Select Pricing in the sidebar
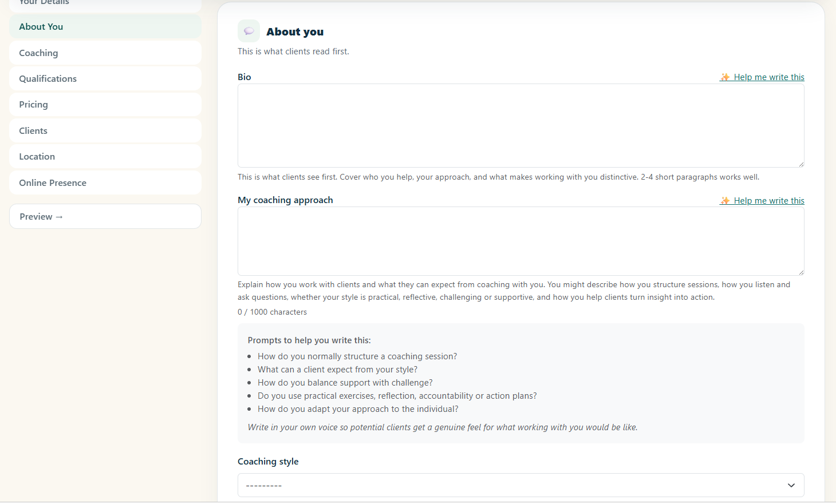Screen dimensions: 836x504 (105, 105)
